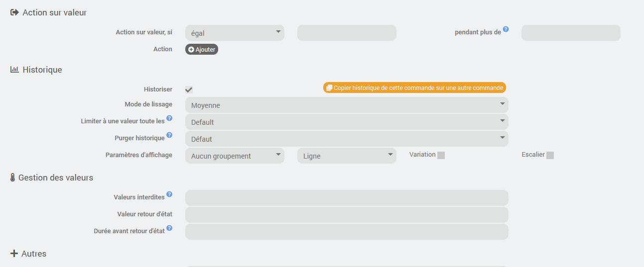Open the Purger historique dropdown
Screen dimensions: 644x267
click(x=347, y=139)
